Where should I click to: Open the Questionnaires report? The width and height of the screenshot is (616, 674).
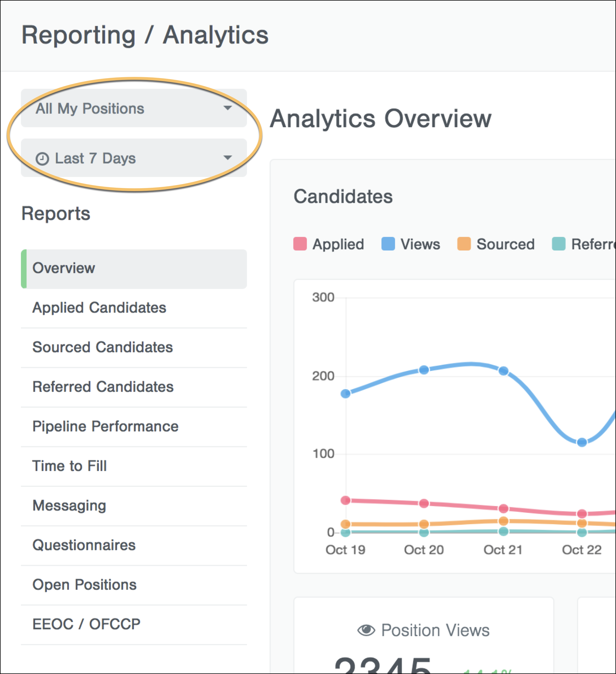(84, 545)
